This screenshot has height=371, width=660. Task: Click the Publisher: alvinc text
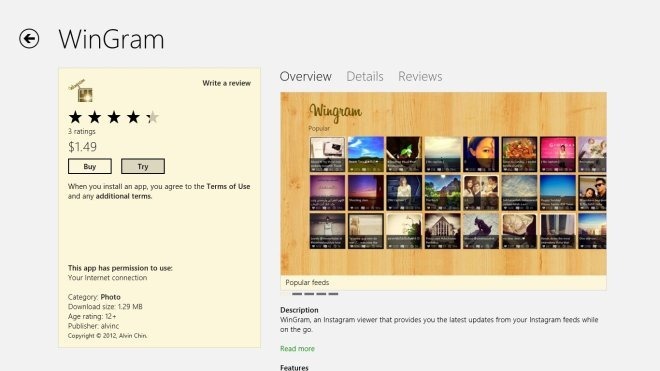coord(93,326)
